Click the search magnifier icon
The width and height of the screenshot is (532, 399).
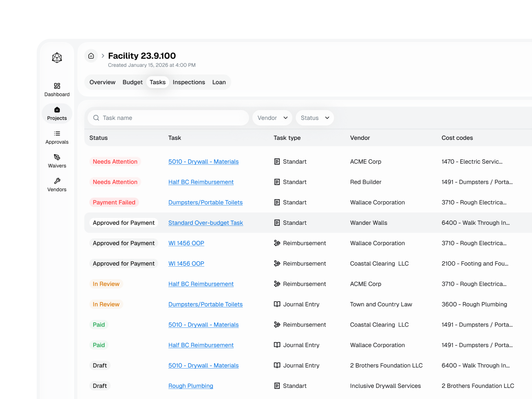pos(96,118)
